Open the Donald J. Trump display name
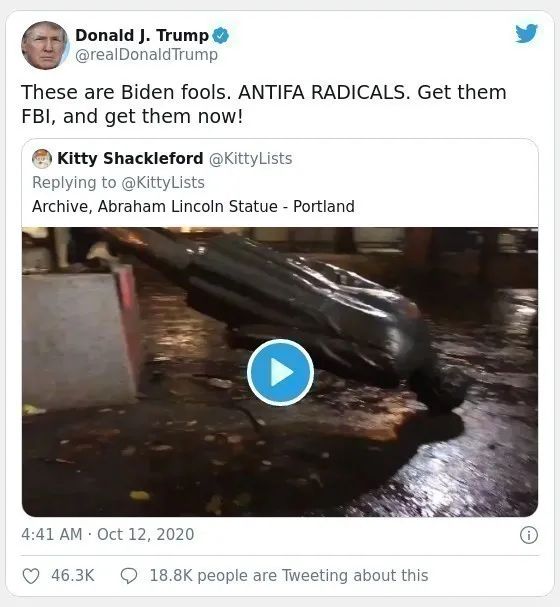Screen dimensions: 560x607 pyautogui.click(x=142, y=35)
